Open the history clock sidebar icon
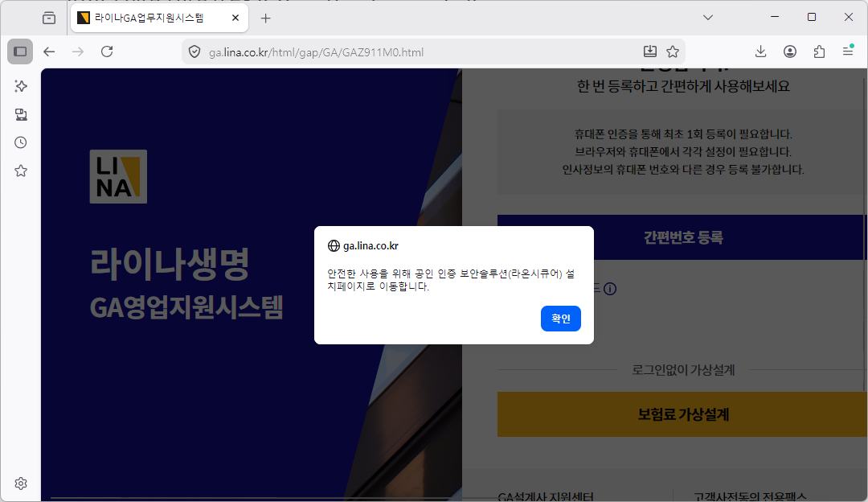Image resolution: width=868 pixels, height=502 pixels. (x=20, y=142)
